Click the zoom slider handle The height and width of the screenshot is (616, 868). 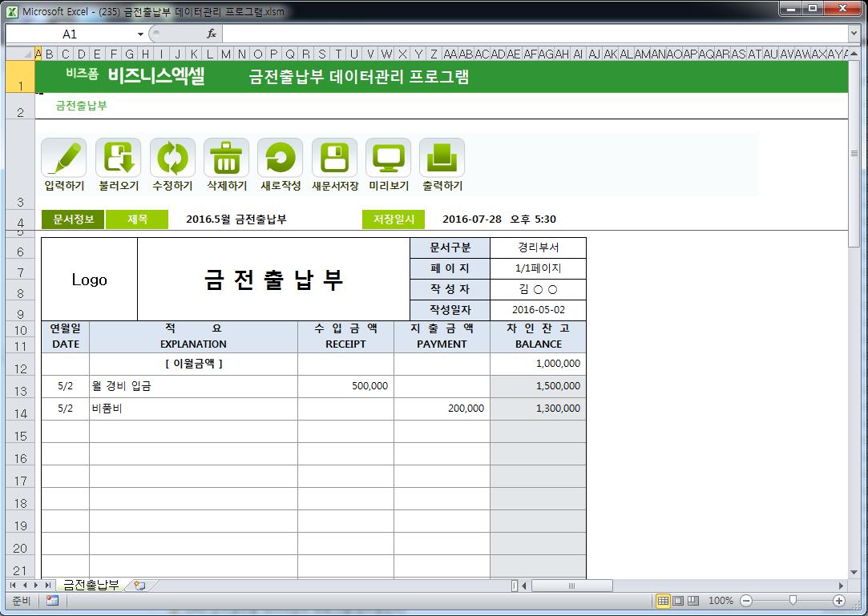pos(793,601)
